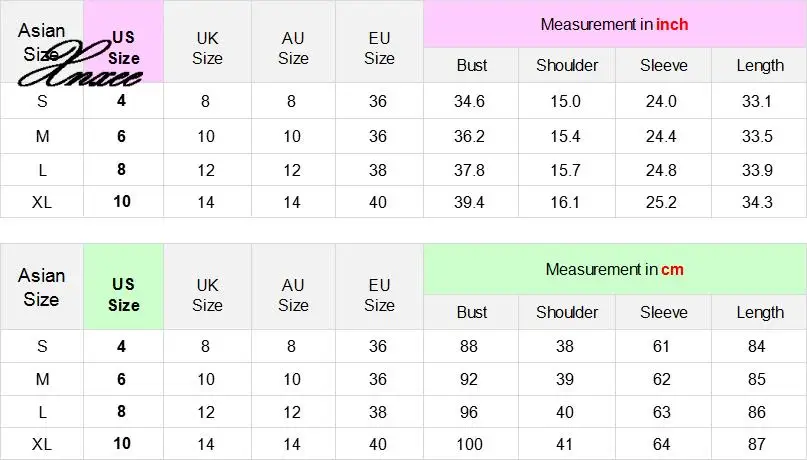Click the Sleeve header in the inch table
The height and width of the screenshot is (460, 807).
tap(664, 65)
